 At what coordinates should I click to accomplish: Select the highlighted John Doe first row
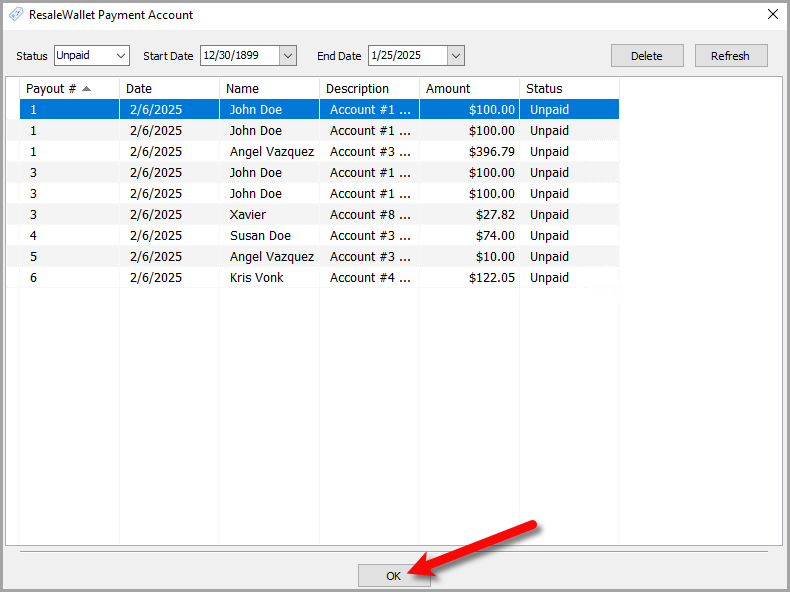pyautogui.click(x=319, y=109)
